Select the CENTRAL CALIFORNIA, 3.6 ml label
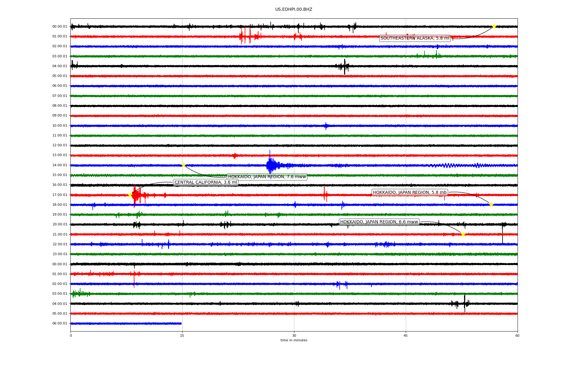 coord(205,182)
